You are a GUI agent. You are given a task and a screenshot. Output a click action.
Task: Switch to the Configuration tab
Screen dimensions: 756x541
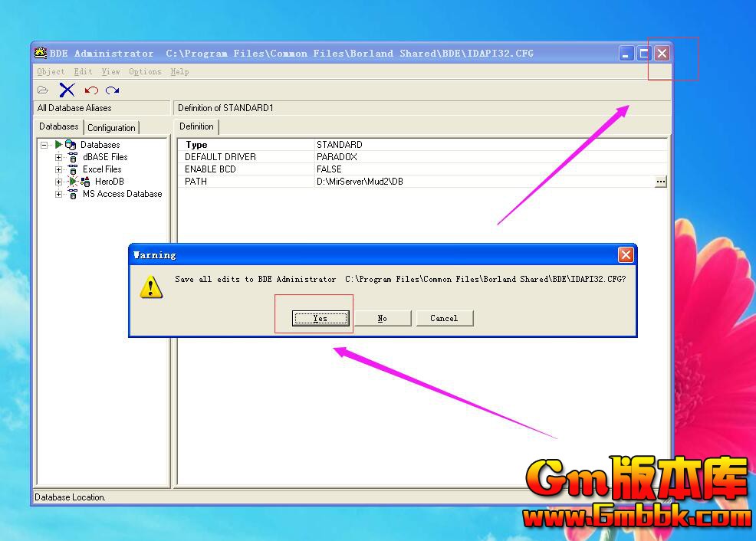point(111,128)
